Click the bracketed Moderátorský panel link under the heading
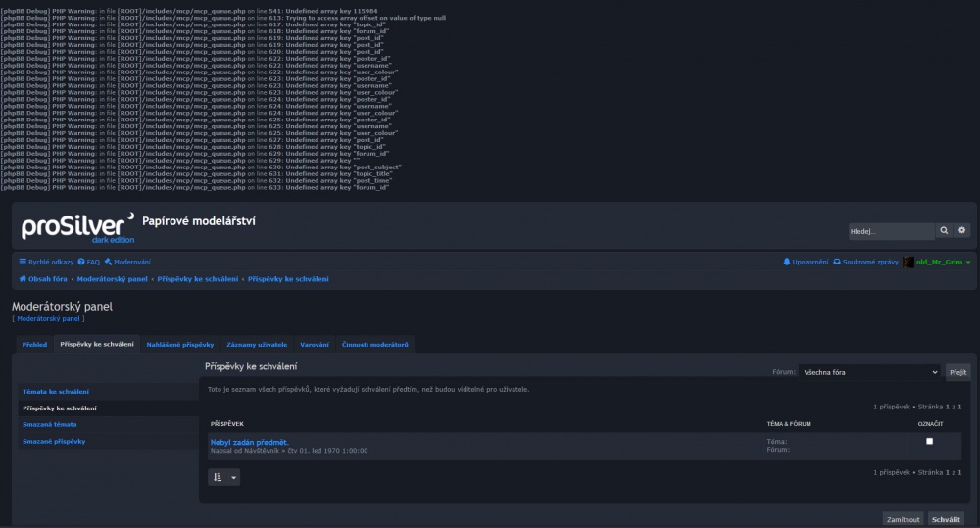This screenshot has height=528, width=980. pos(48,318)
